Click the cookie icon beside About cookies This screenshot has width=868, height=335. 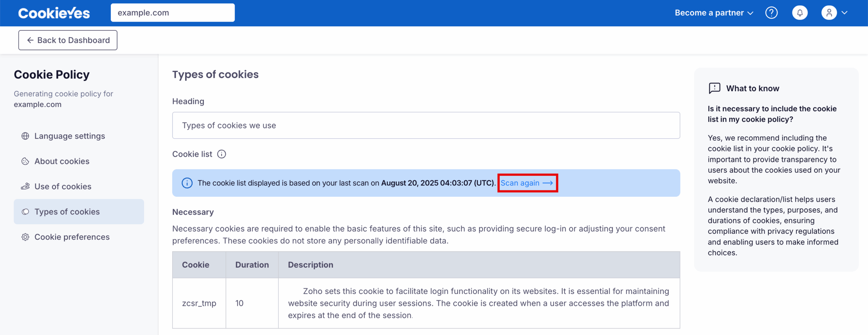25,161
